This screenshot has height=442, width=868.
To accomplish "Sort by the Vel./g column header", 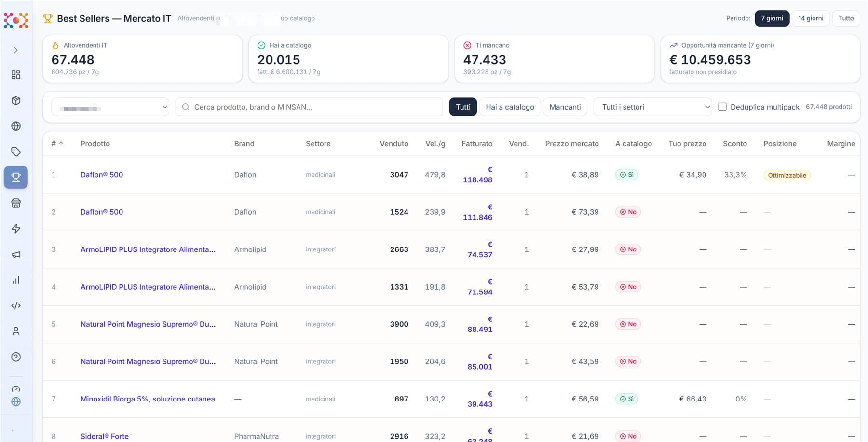I will tap(435, 144).
